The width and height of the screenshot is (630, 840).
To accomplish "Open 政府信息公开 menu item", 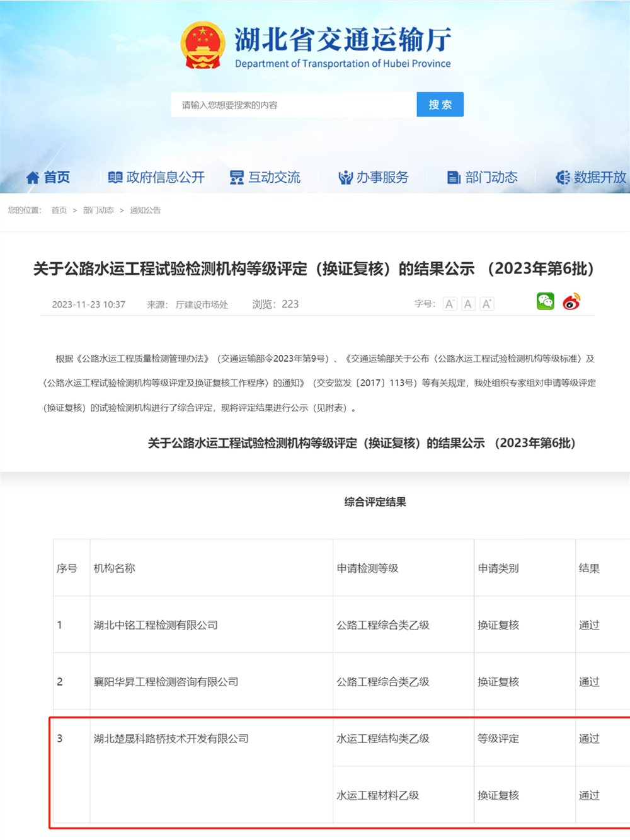I will coord(156,178).
